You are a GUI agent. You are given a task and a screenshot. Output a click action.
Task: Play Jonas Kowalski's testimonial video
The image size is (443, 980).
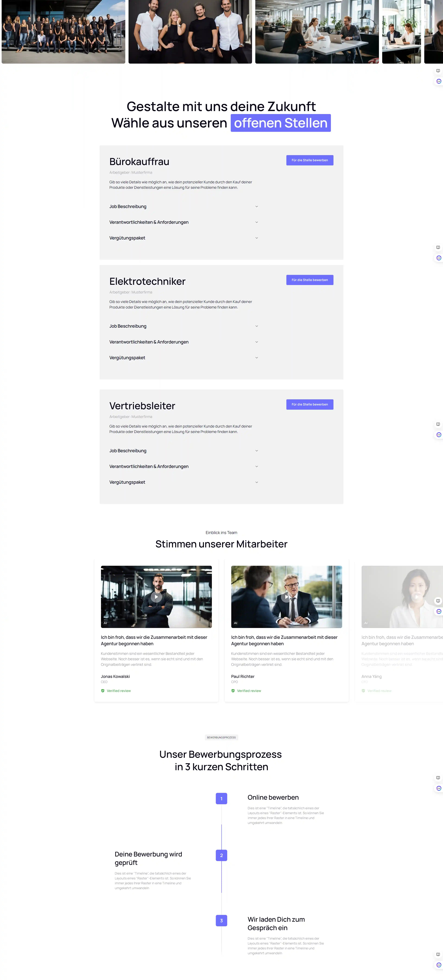click(156, 597)
